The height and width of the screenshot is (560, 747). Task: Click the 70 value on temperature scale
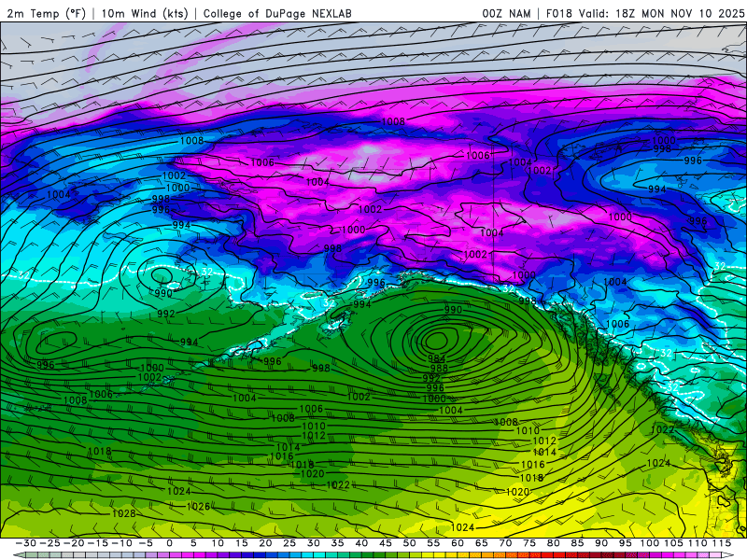[x=505, y=543]
